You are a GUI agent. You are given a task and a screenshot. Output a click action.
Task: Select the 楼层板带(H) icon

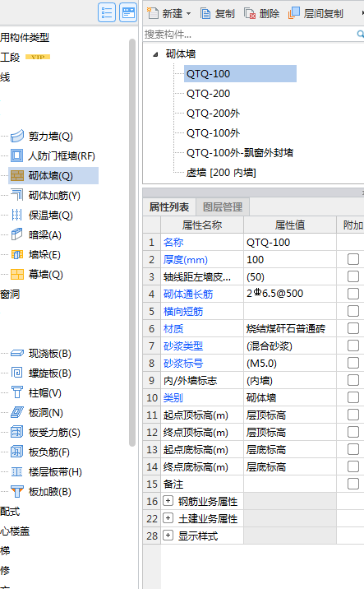(17, 471)
